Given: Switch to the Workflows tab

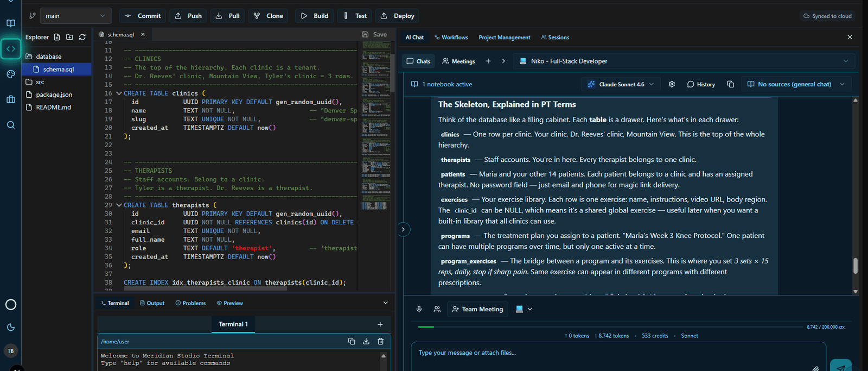Looking at the screenshot, I should [451, 37].
